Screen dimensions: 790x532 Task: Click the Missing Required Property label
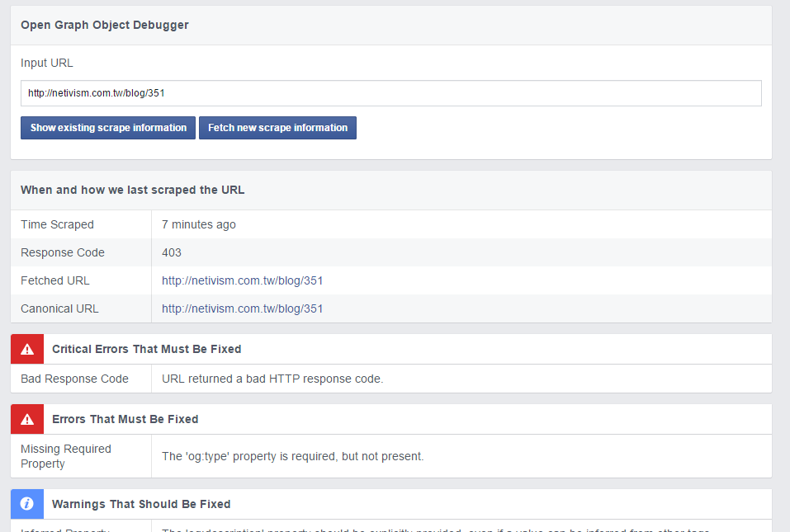(66, 456)
